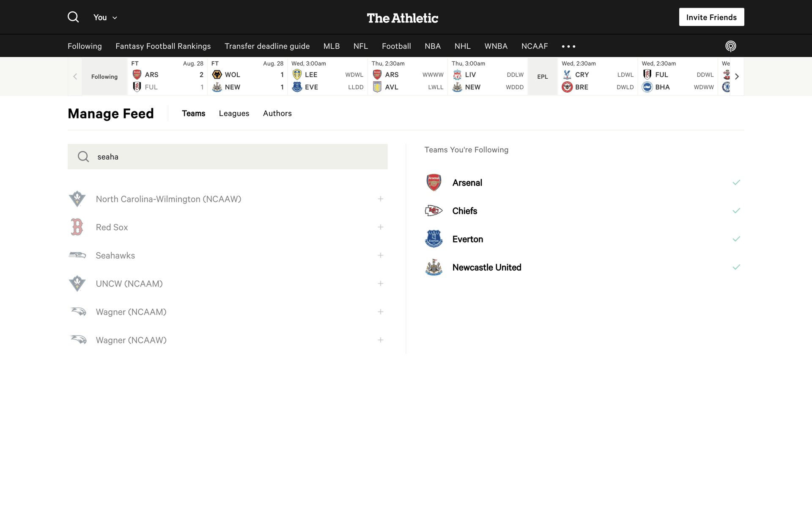Select the EPL scores section label

click(543, 77)
